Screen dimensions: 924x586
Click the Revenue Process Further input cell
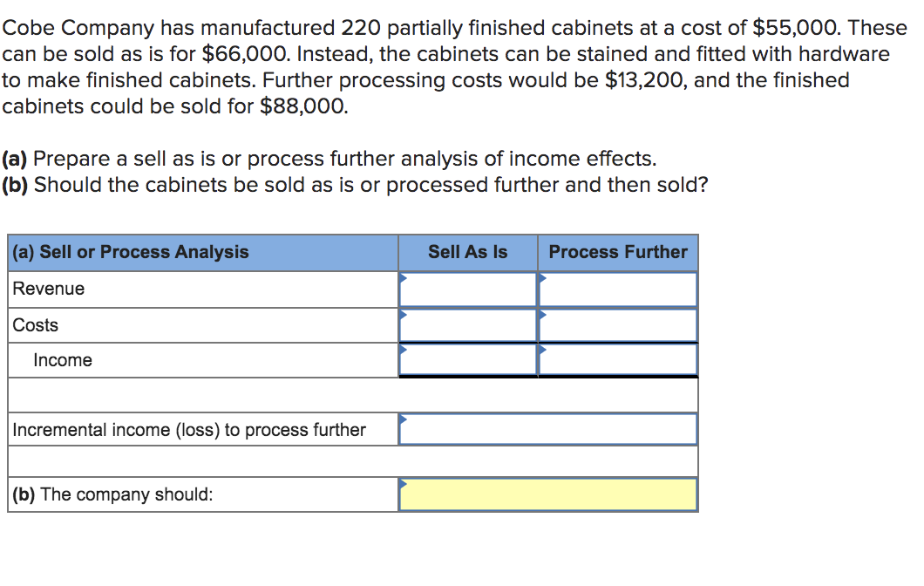click(x=617, y=290)
